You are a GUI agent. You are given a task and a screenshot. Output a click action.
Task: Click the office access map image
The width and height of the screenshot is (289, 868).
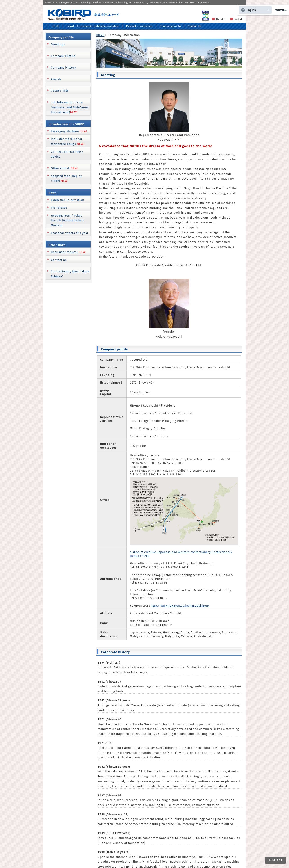click(x=184, y=511)
